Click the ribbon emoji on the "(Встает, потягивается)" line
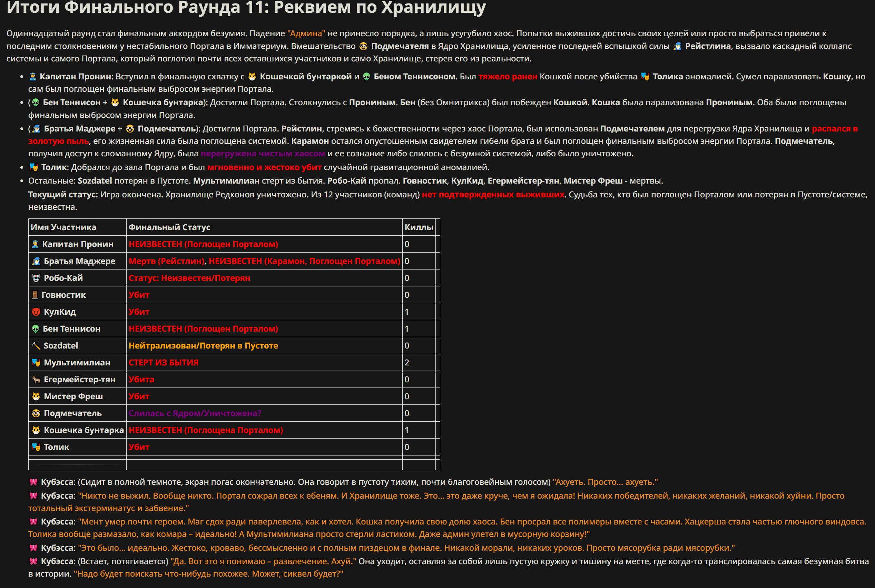The image size is (875, 588). click(x=33, y=561)
